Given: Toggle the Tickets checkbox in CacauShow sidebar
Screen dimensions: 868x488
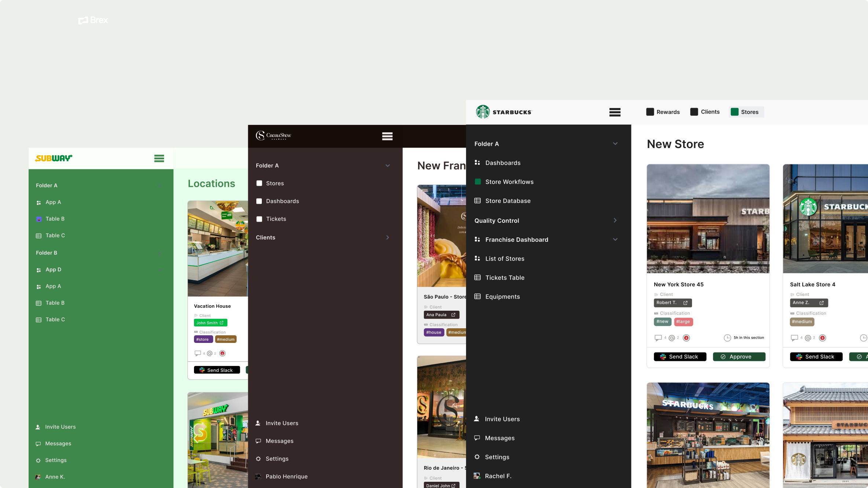Looking at the screenshot, I should pos(259,219).
